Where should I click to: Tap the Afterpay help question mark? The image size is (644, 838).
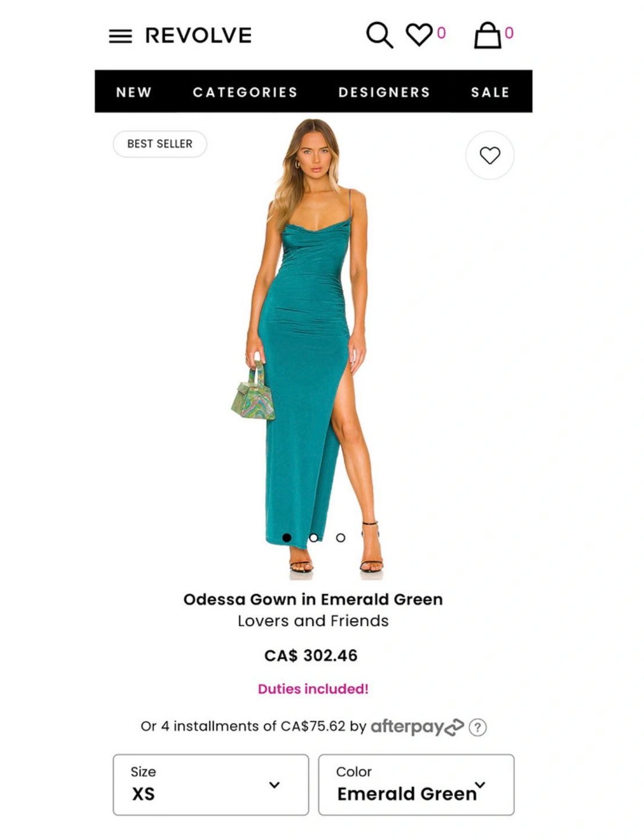point(478,727)
